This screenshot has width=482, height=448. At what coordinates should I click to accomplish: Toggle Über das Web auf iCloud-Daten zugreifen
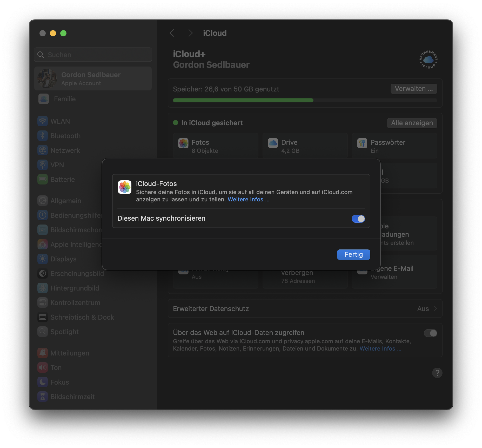pyautogui.click(x=430, y=333)
